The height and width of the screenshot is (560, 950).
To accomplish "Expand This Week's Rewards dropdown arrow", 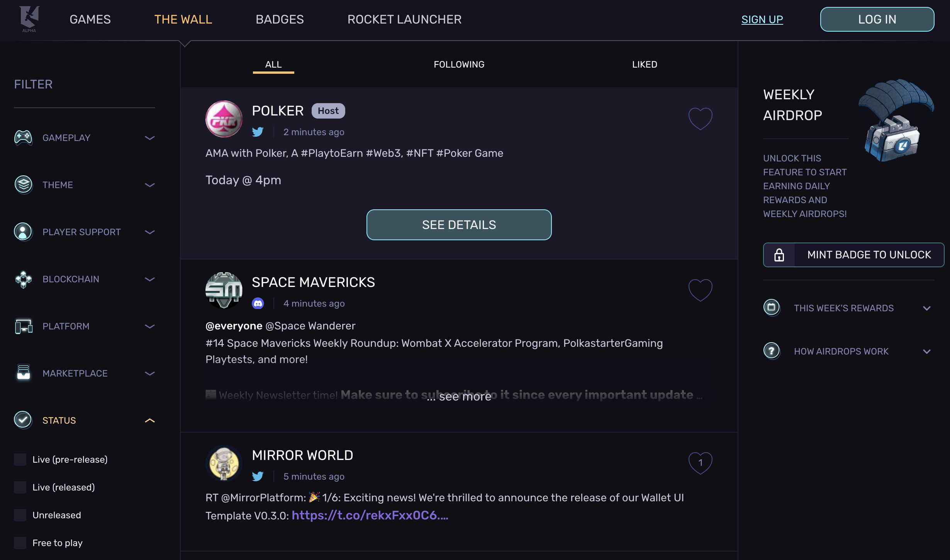I will pos(927,308).
